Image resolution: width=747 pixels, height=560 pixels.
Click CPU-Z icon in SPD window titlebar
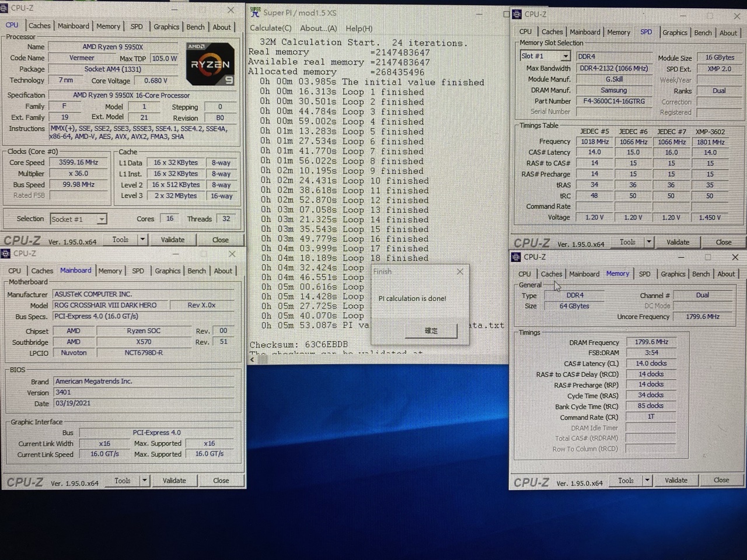(516, 15)
